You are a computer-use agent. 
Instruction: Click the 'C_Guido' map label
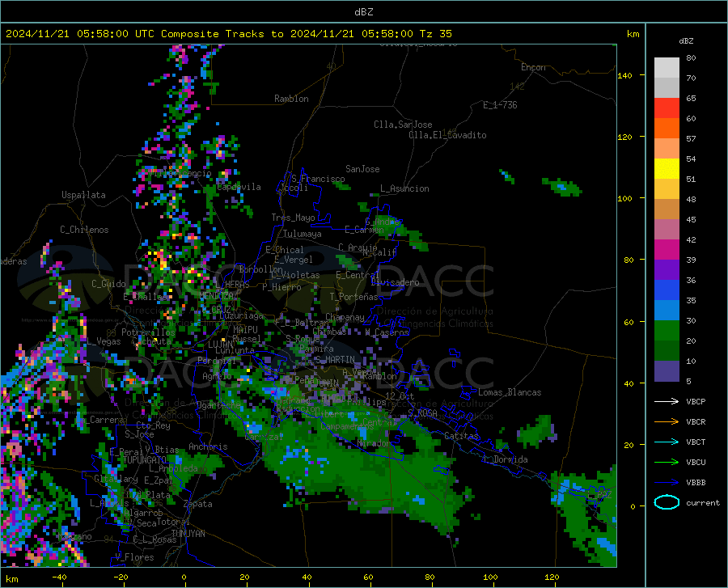[x=108, y=284]
